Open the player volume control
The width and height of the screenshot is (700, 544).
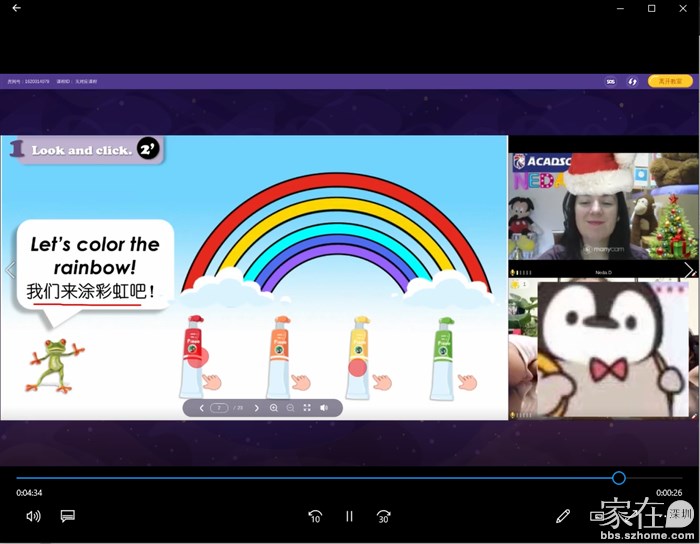tap(33, 516)
